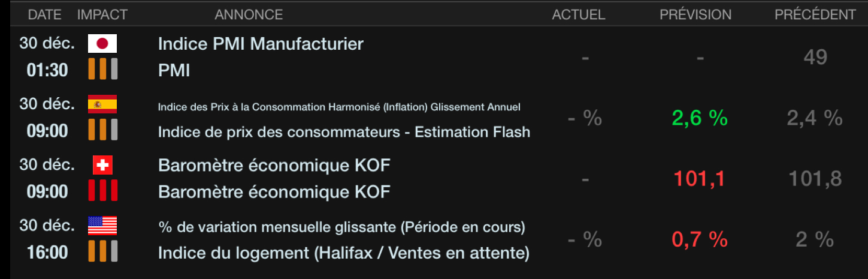Click the Switzerland flag icon

102,165
